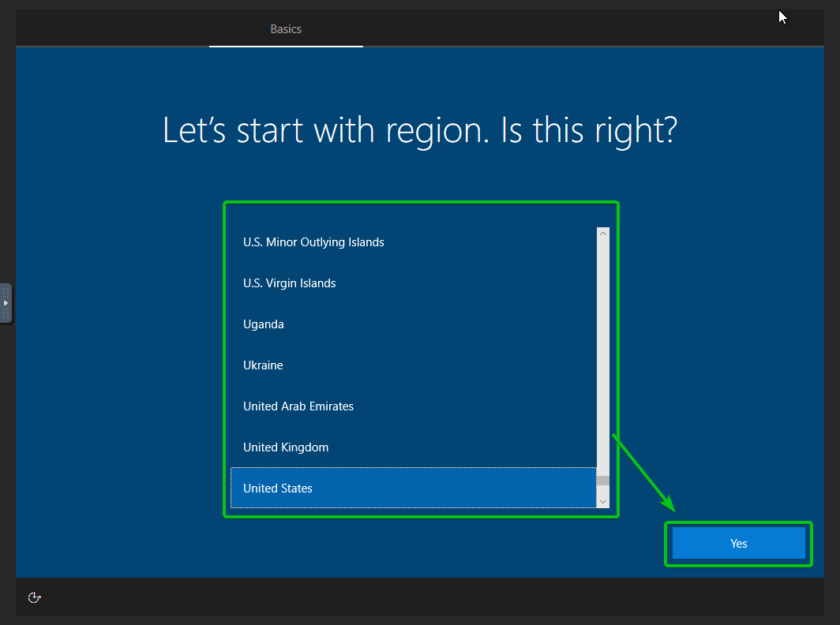
Task: Select United States in region list
Action: [x=414, y=488]
